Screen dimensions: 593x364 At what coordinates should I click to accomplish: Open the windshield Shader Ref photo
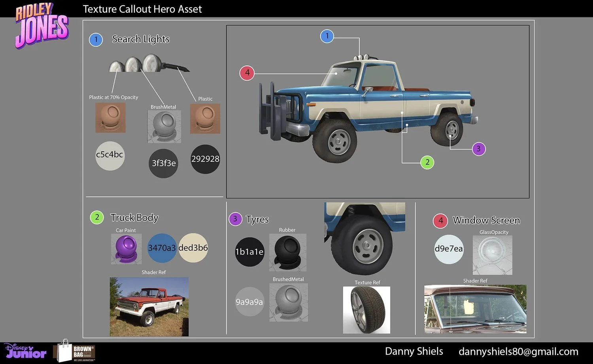coord(475,309)
